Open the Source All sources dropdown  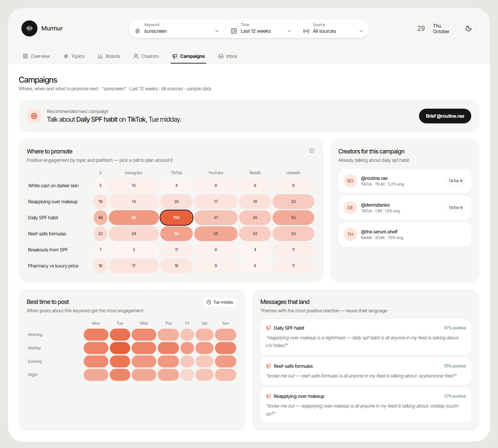click(x=333, y=28)
